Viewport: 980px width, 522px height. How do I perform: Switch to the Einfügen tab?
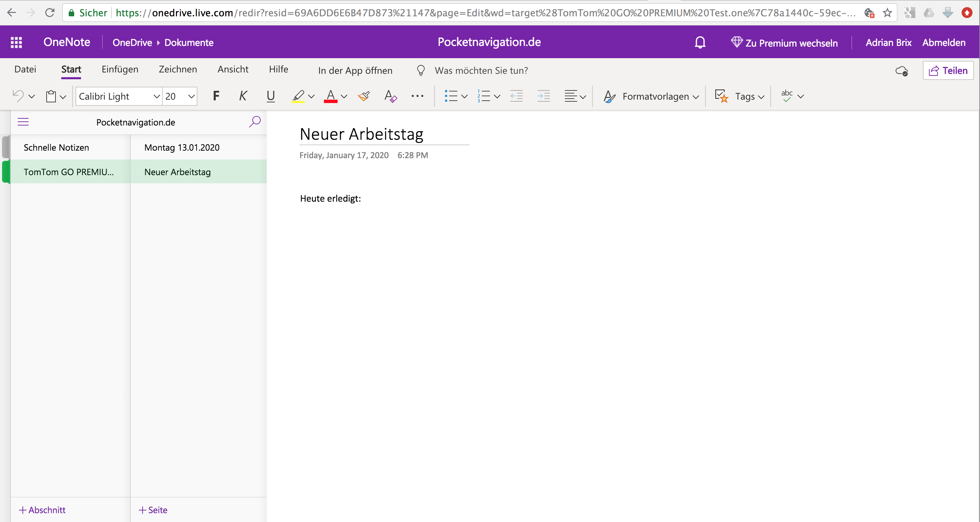pos(120,69)
